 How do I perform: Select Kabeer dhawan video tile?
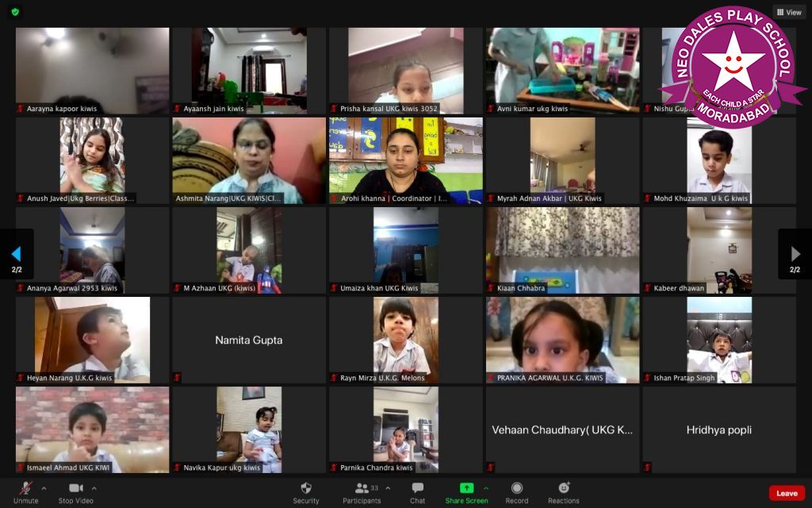(x=719, y=250)
